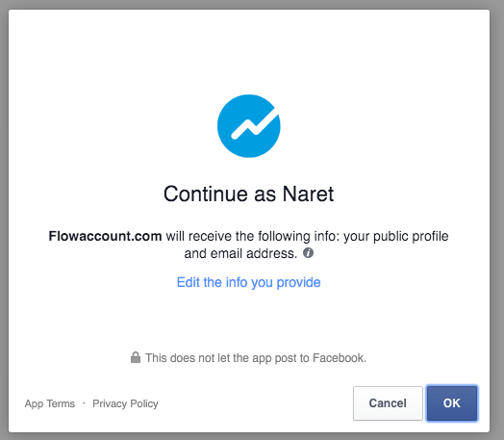Click the dot separator between footer links
The height and width of the screenshot is (440, 504).
[x=84, y=403]
